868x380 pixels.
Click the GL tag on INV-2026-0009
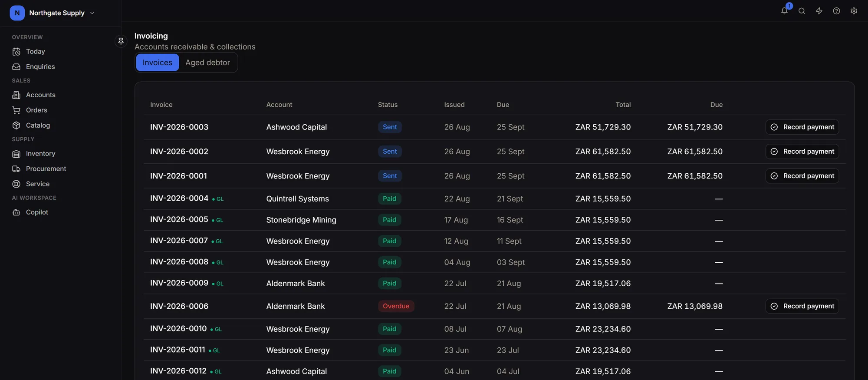click(x=218, y=284)
